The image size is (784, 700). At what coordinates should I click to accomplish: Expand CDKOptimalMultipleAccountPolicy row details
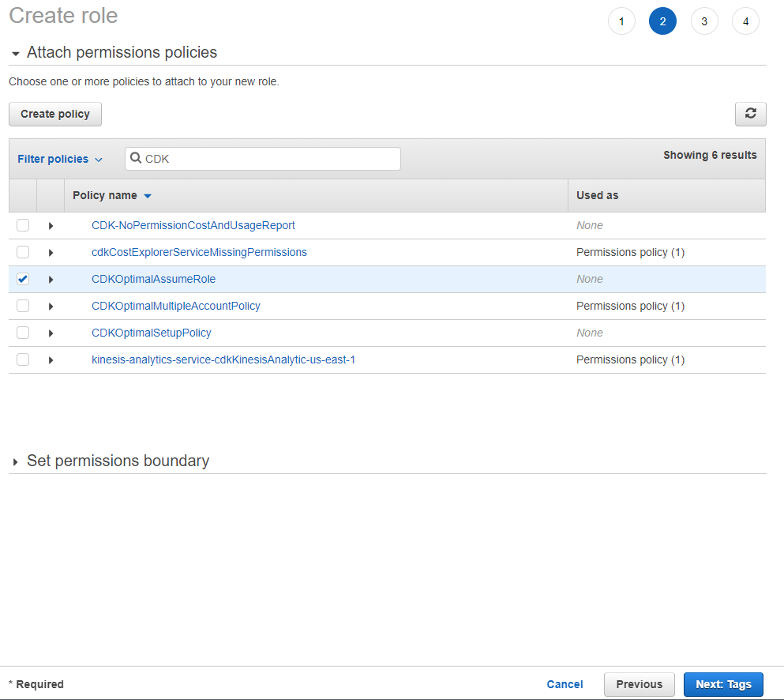pos(51,307)
